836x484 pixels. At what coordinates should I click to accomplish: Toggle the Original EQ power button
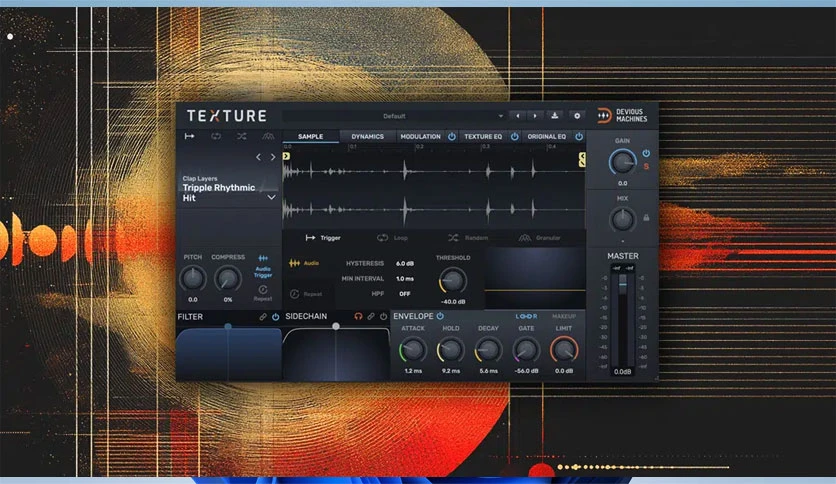(579, 136)
